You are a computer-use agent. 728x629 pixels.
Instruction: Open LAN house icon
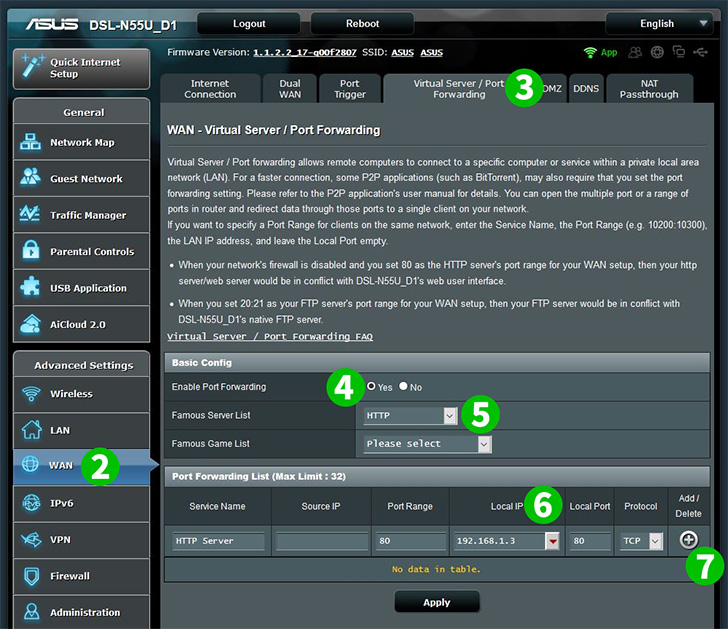[x=32, y=430]
